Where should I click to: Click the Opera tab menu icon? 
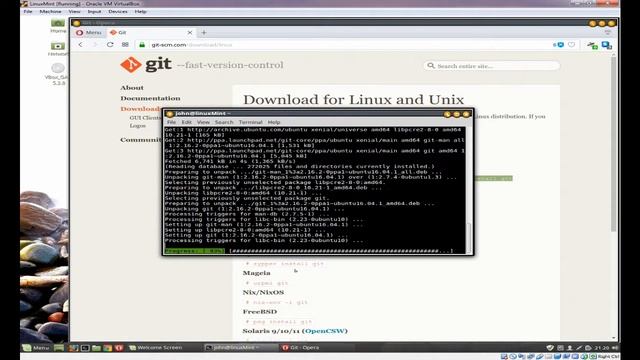coord(608,32)
